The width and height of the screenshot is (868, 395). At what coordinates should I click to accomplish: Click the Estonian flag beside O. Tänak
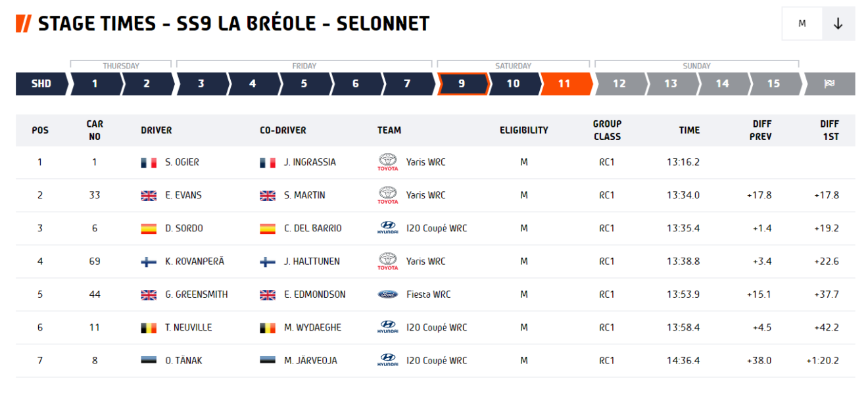[149, 361]
